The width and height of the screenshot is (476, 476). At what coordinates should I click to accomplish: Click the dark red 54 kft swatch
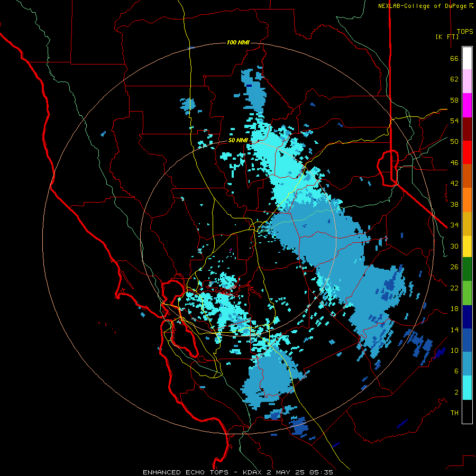pos(467,129)
